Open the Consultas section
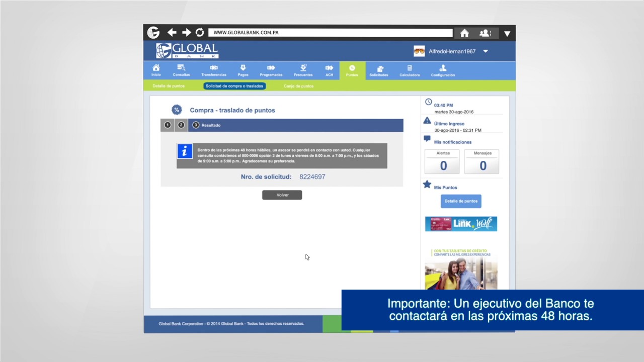Screen dimensions: 644x362 [x=181, y=70]
